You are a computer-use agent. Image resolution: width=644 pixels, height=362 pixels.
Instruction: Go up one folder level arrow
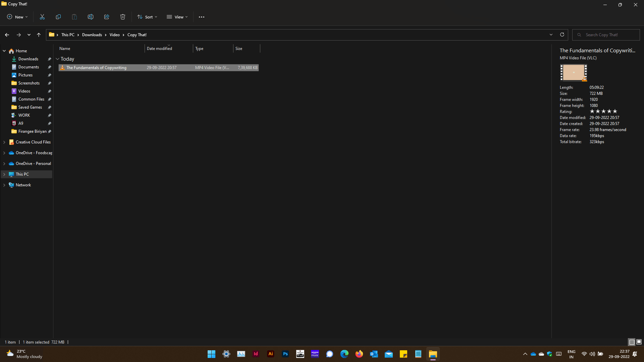(x=39, y=35)
